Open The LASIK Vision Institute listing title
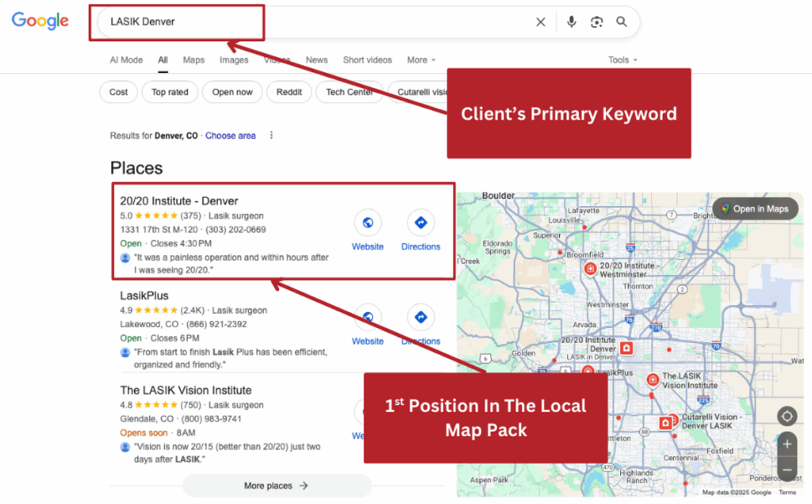This screenshot has width=812, height=504. coord(186,390)
